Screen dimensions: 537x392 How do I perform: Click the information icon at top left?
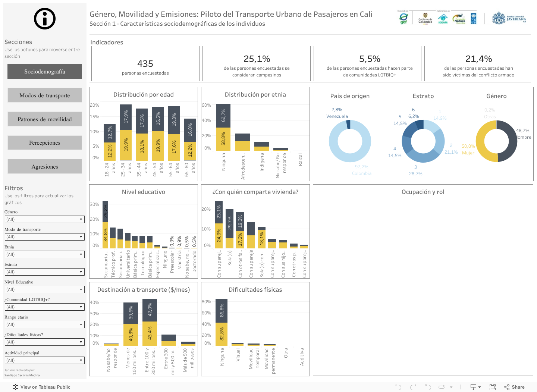pyautogui.click(x=45, y=19)
